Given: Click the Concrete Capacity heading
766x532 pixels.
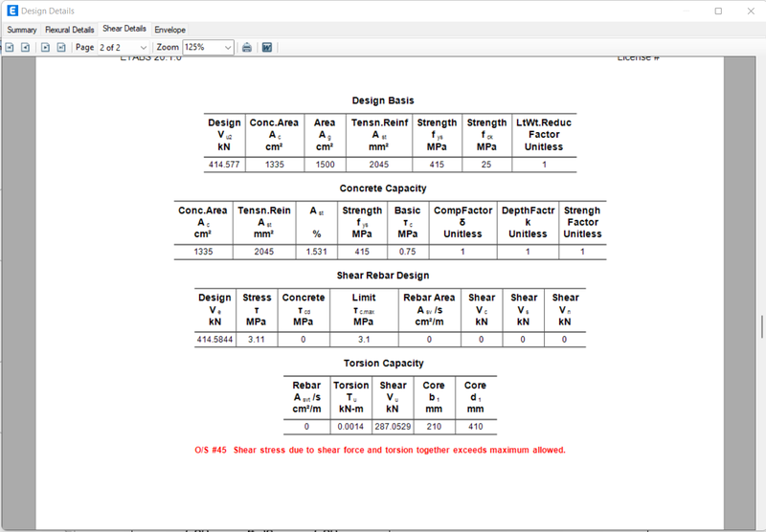Looking at the screenshot, I should pos(383,188).
